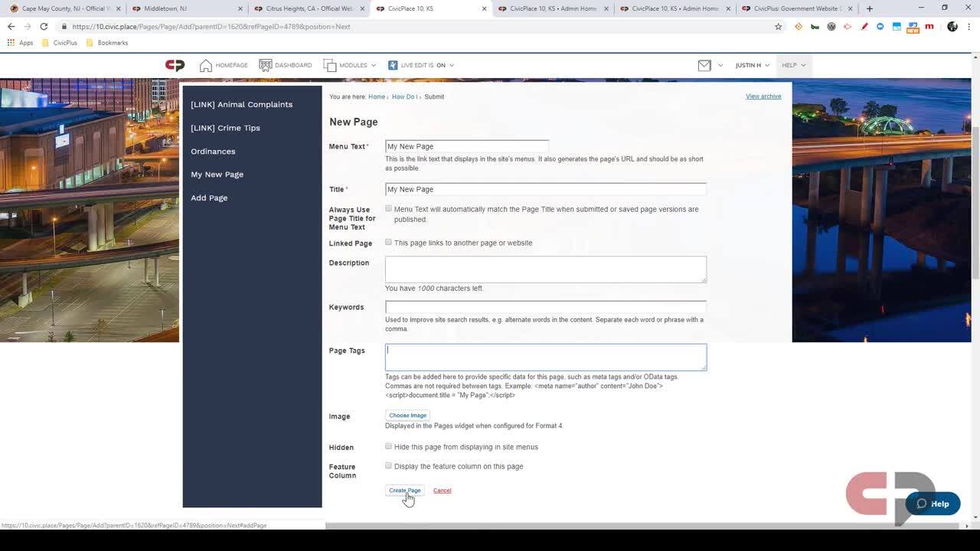
Task: Open the Chrome profile avatar
Action: [952, 26]
